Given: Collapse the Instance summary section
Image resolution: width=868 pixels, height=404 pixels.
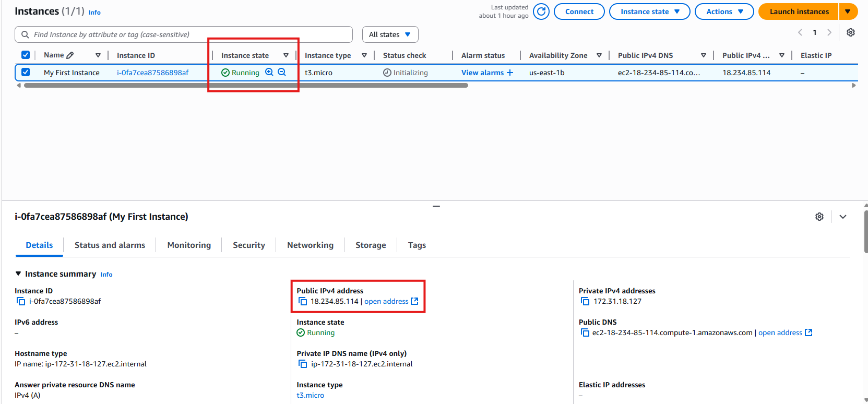Looking at the screenshot, I should coord(18,274).
